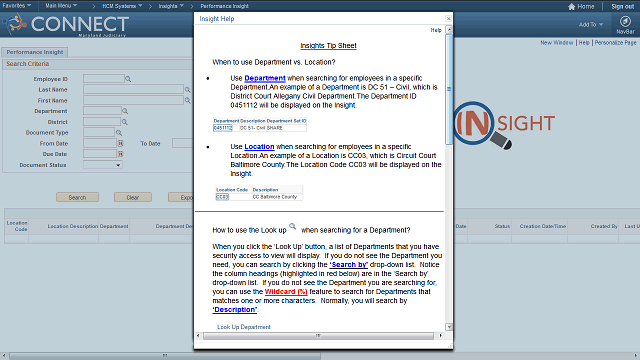The image size is (640, 360).
Task: Open the HCM Systems breadcrumb menu
Action: [x=122, y=6]
